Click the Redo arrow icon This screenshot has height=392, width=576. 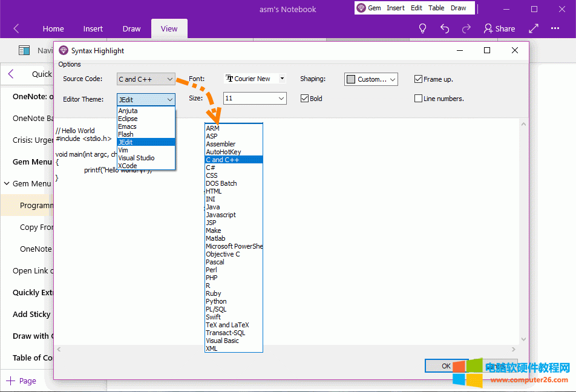(x=466, y=28)
